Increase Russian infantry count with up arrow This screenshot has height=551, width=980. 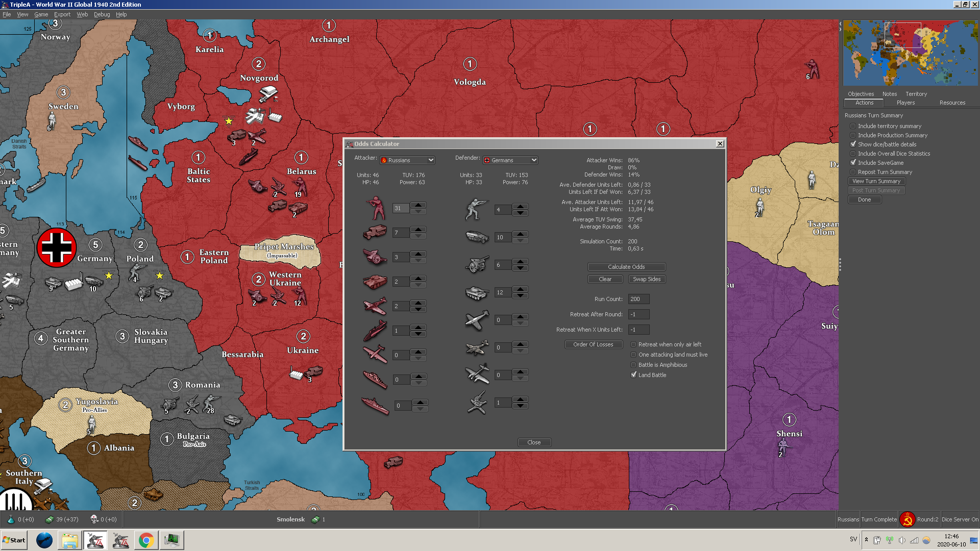419,205
